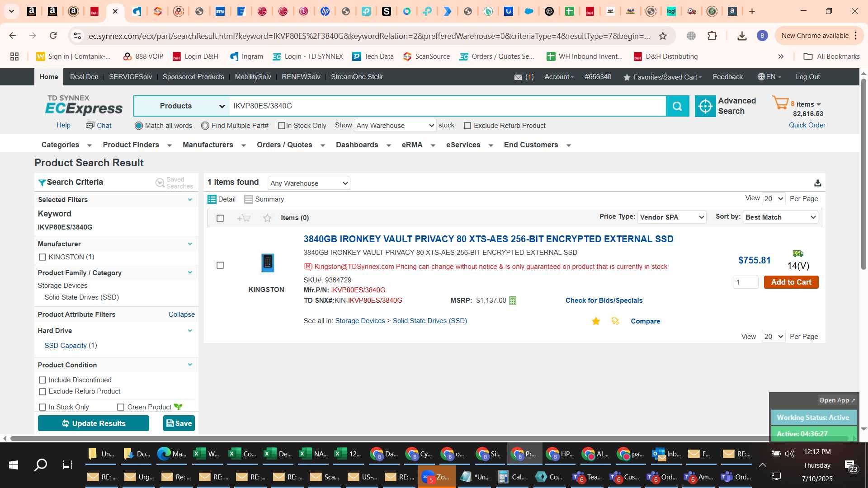The width and height of the screenshot is (868, 488).
Task: Switch to Detail view icon
Action: (212, 199)
